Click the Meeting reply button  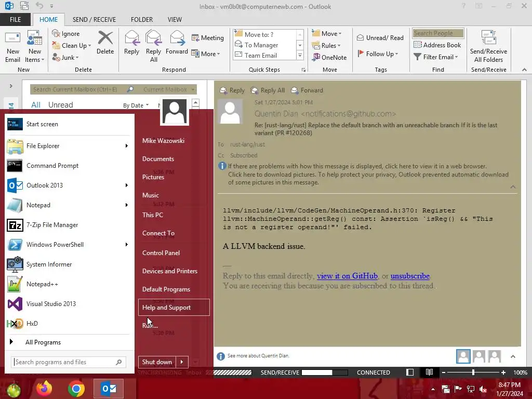click(x=208, y=37)
